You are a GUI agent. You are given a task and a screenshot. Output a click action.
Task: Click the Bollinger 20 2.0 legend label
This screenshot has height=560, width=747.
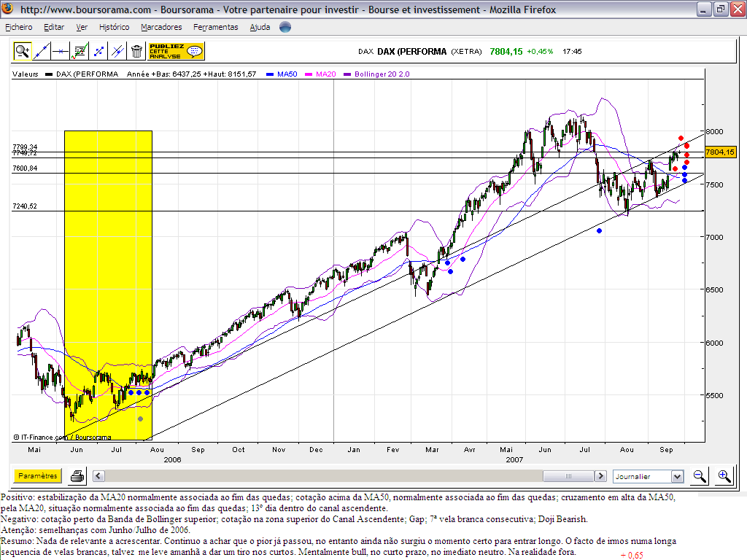click(x=382, y=74)
